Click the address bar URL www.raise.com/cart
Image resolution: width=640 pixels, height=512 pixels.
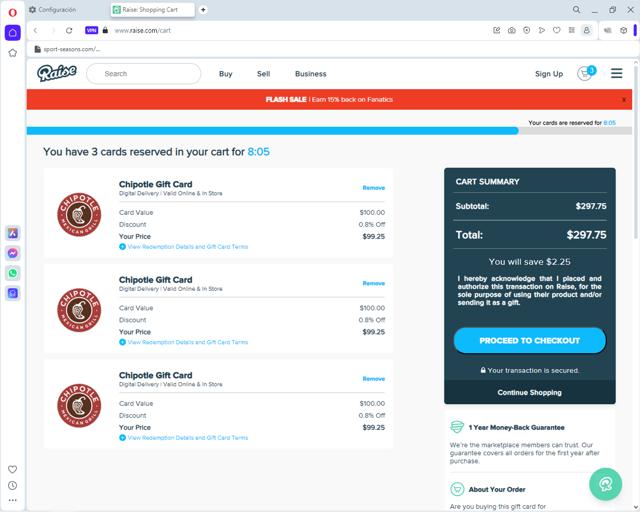(x=142, y=31)
